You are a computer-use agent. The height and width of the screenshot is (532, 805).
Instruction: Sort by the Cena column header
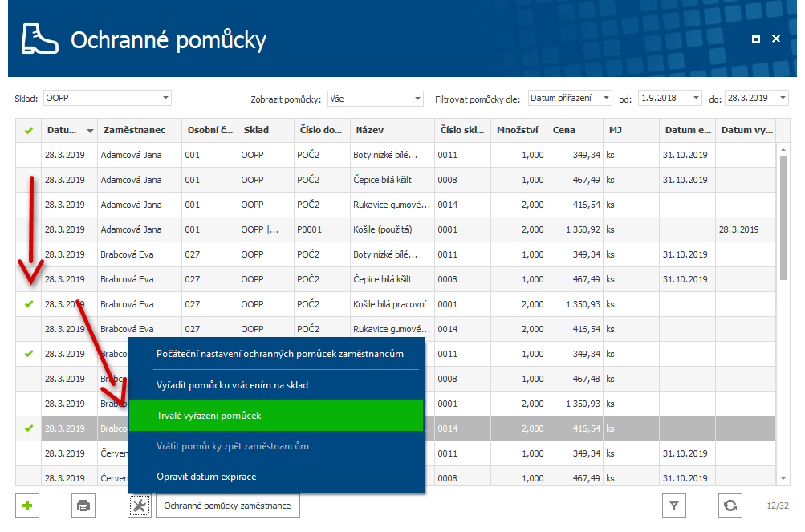point(575,131)
